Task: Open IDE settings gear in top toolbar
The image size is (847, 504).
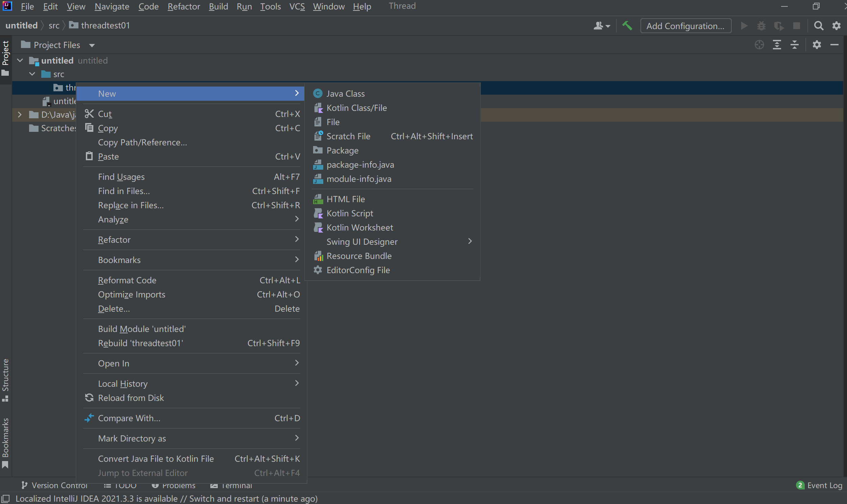Action: [x=836, y=26]
